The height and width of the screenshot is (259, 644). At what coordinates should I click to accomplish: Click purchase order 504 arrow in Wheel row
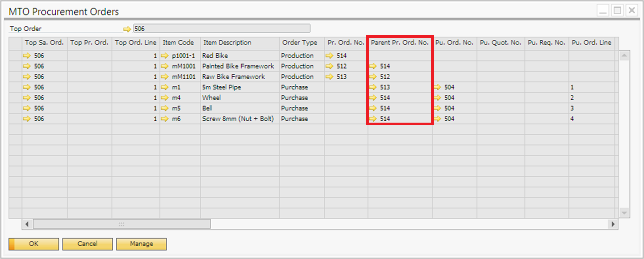coord(437,98)
